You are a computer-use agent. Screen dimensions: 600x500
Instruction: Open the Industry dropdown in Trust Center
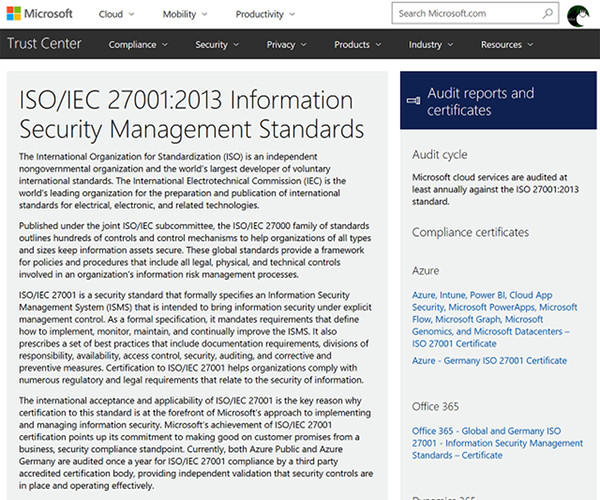(430, 45)
